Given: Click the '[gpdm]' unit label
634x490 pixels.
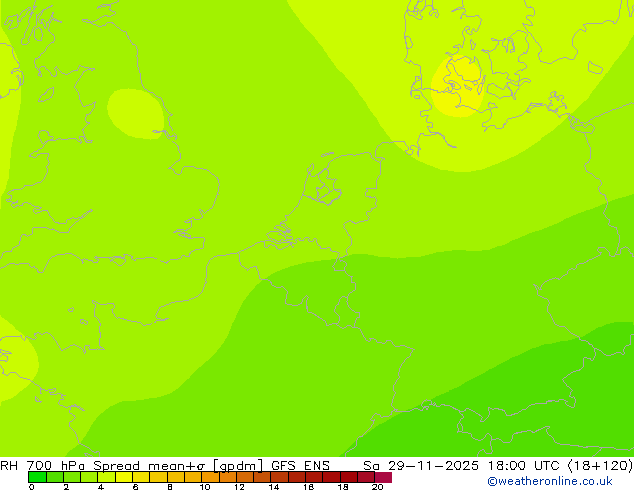Looking at the screenshot, I should tap(238, 466).
